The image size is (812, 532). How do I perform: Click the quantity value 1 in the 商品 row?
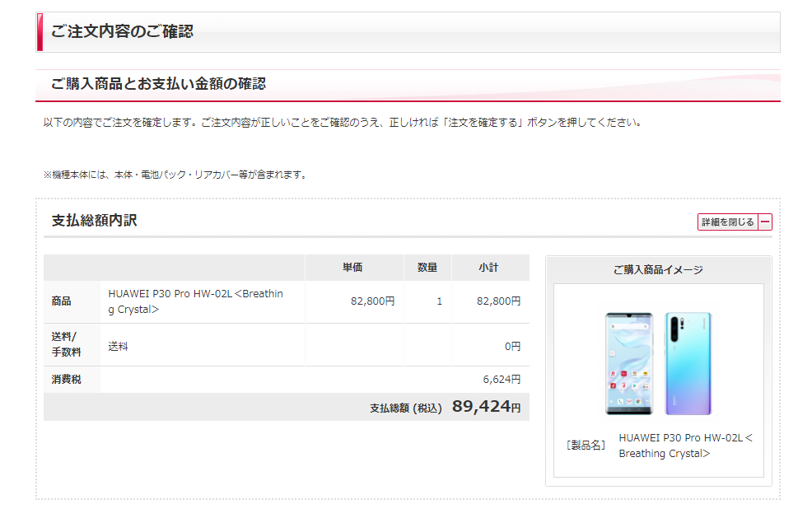click(x=439, y=301)
